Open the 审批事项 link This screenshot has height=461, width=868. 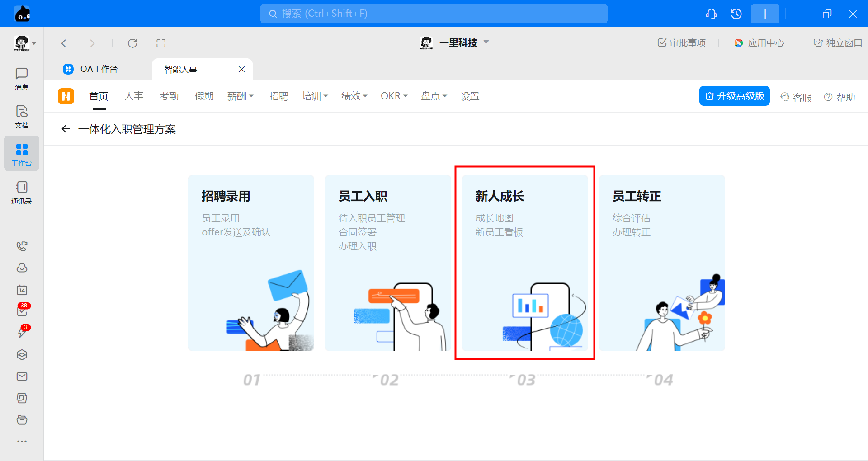681,43
